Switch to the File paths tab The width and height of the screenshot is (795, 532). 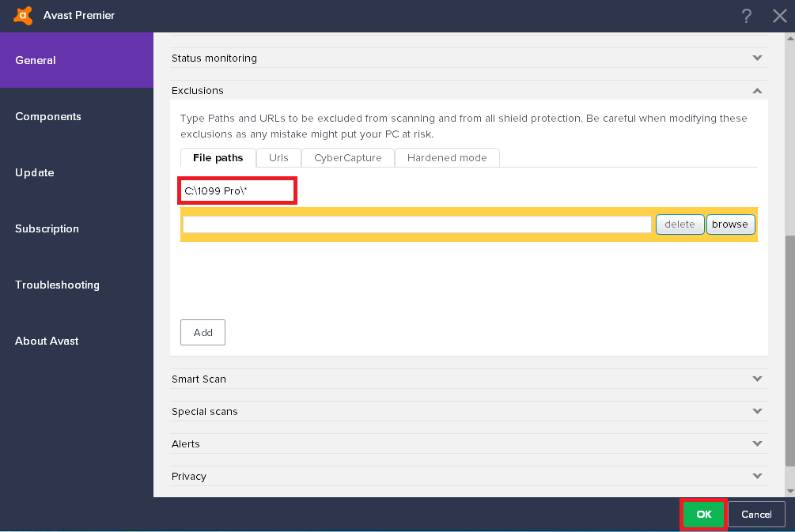click(x=218, y=158)
